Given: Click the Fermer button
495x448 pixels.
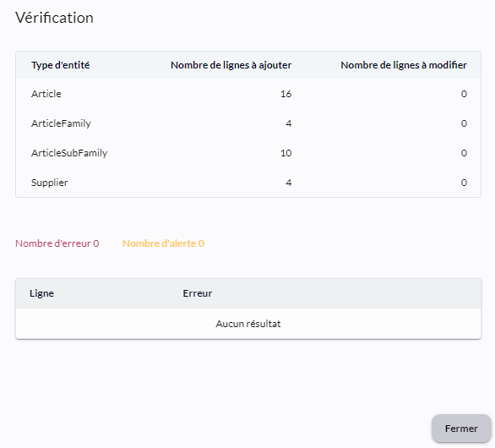Looking at the screenshot, I should click(461, 429).
